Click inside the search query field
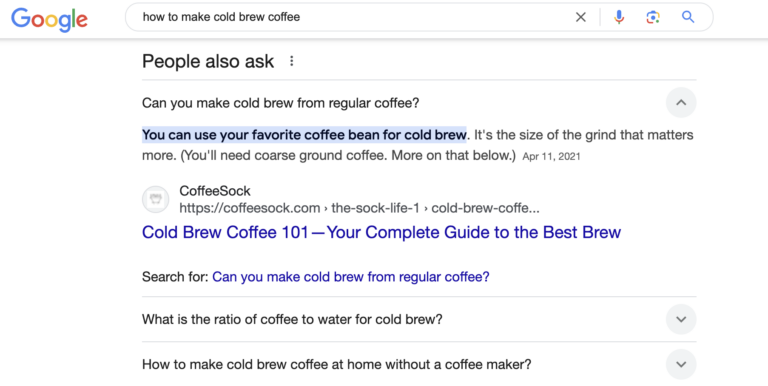 (353, 17)
